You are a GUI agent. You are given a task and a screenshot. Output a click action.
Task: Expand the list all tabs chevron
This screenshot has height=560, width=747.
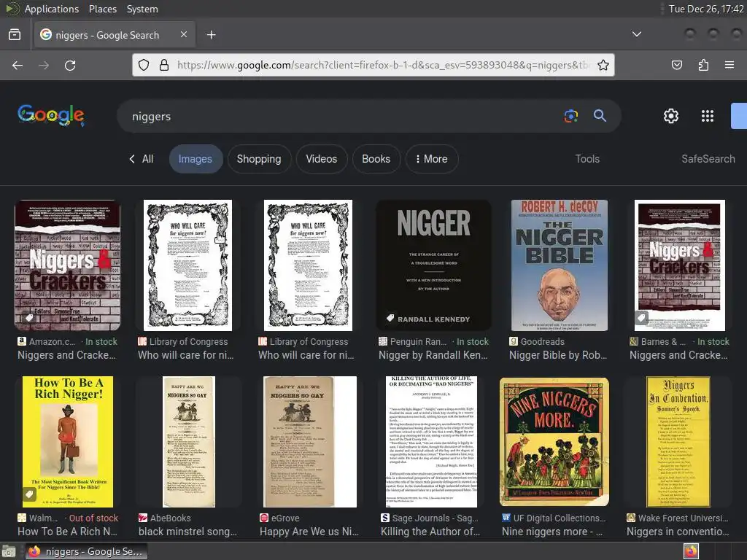click(x=636, y=34)
